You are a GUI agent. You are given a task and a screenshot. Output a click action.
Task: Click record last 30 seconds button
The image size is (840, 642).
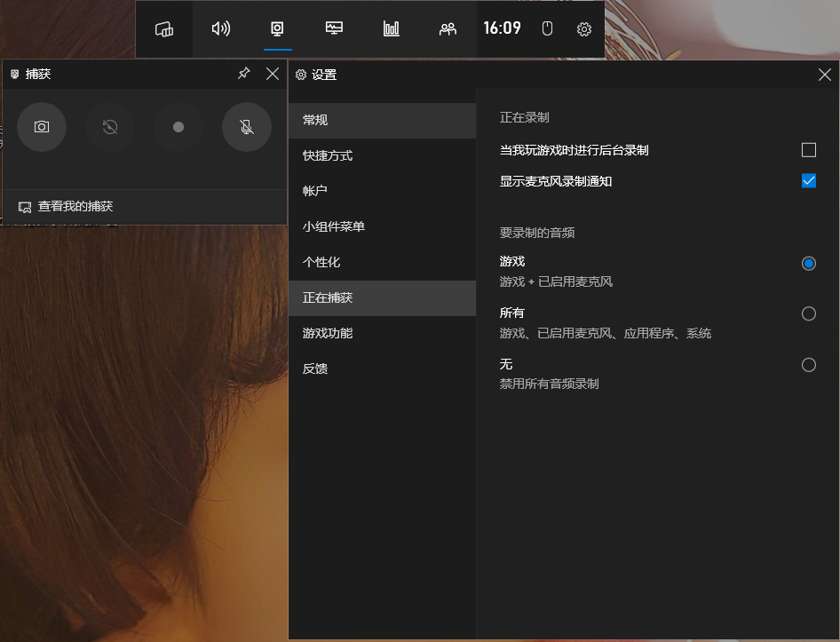click(110, 127)
